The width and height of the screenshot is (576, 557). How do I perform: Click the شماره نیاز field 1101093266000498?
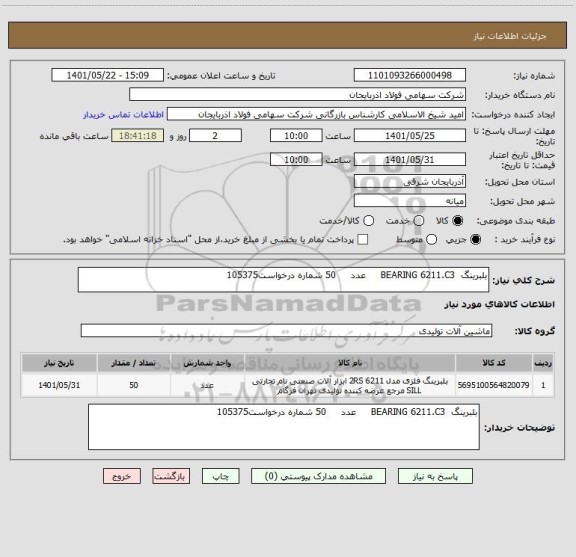[x=410, y=75]
